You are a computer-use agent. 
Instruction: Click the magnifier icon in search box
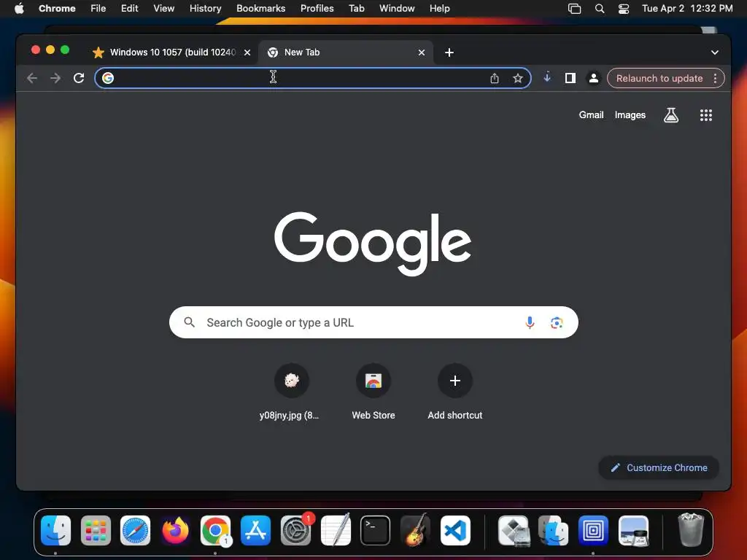(x=190, y=322)
